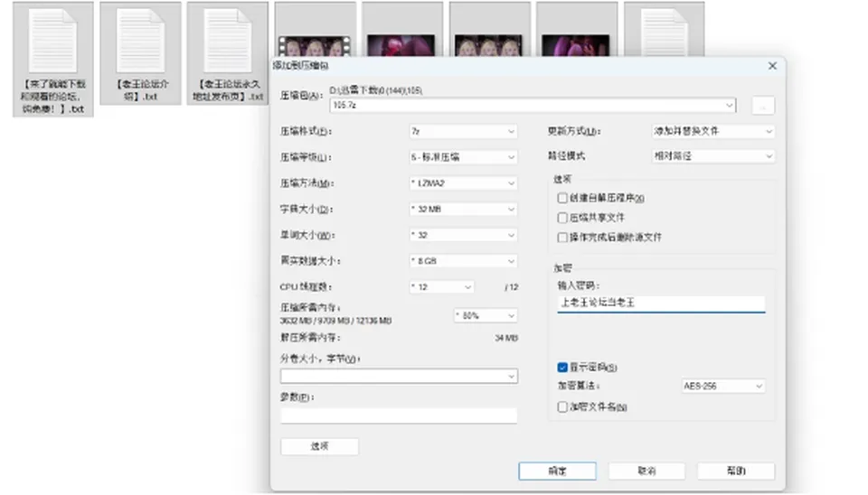Open the AES-256 encryption method dropdown
868x495 pixels.
pyautogui.click(x=723, y=386)
